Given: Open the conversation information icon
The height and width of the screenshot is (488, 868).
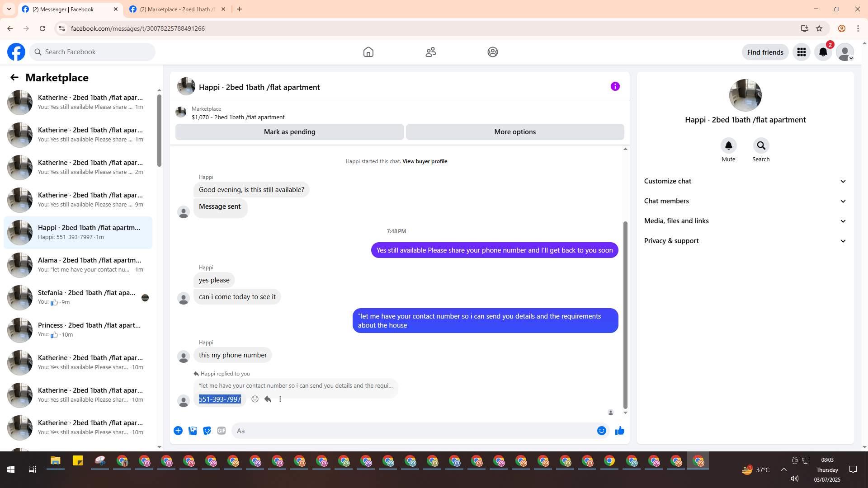Looking at the screenshot, I should (x=615, y=86).
